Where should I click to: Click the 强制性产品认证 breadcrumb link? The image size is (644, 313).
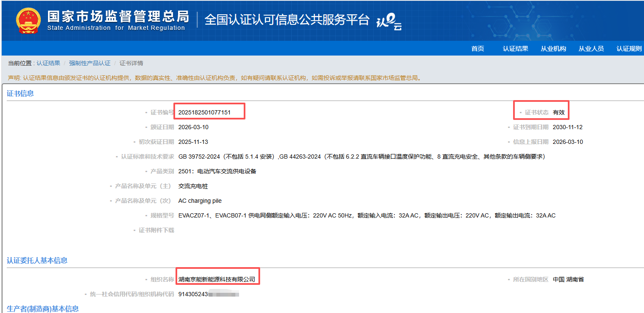tap(90, 63)
